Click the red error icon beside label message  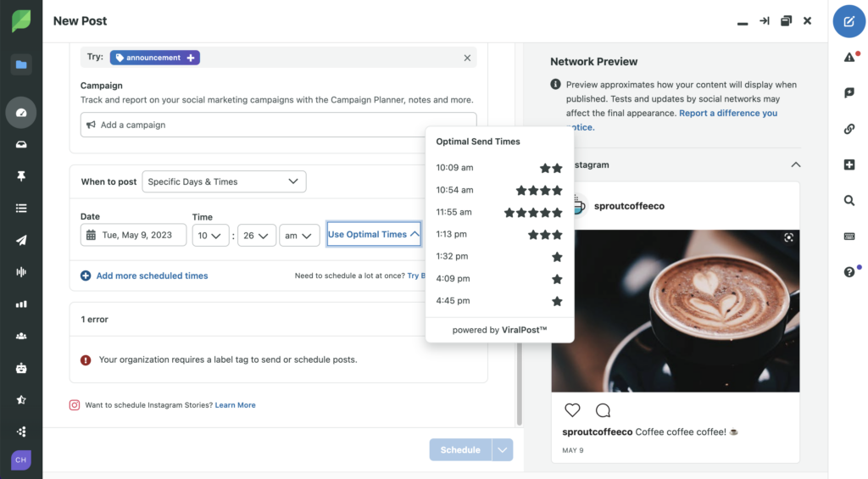[x=86, y=360]
